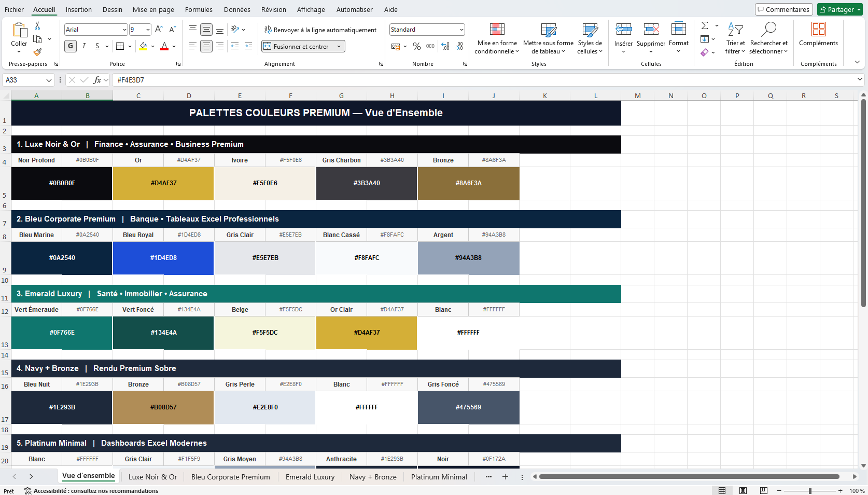Toggle middle vertical alignment
Image resolution: width=868 pixels, height=495 pixels.
[206, 30]
